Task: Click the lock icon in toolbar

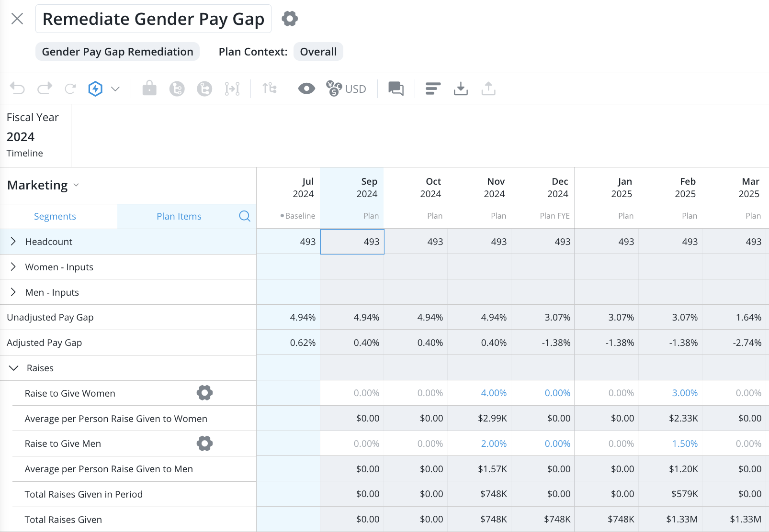Action: [149, 88]
